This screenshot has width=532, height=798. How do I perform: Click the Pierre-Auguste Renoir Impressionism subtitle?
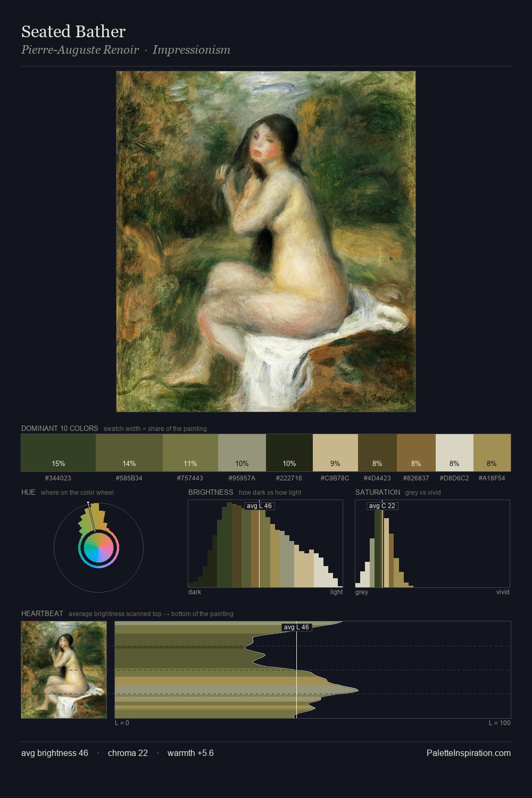point(126,50)
